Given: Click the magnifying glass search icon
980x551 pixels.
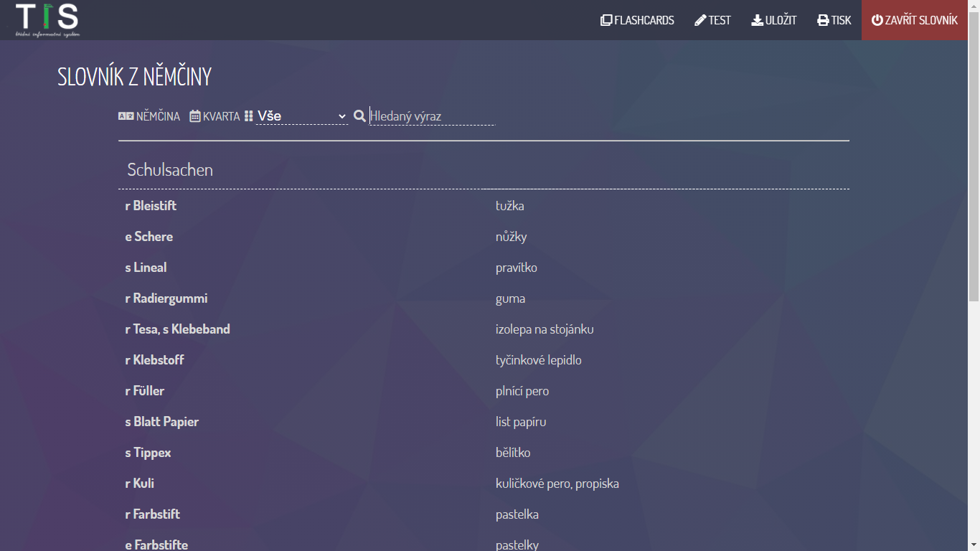Looking at the screenshot, I should 360,116.
